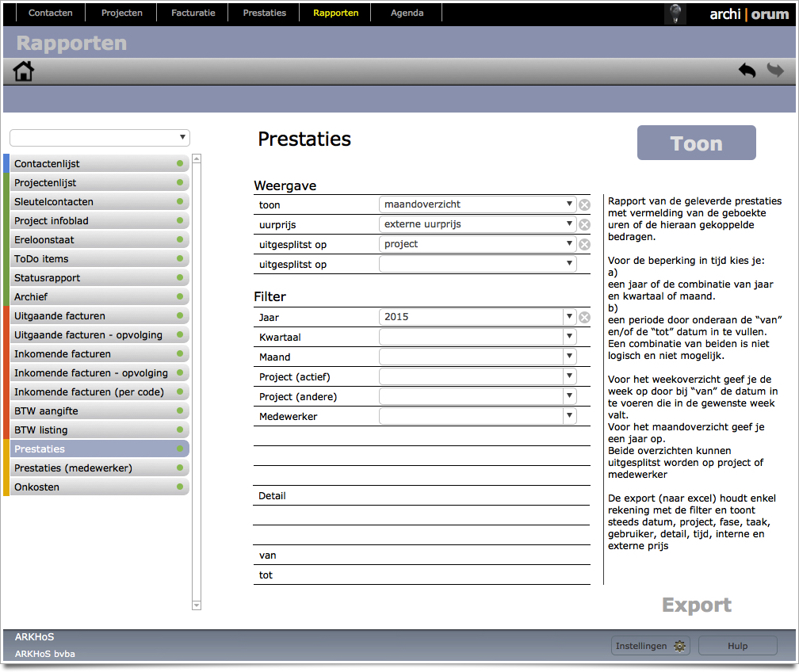
Task: Clear the Jaar 2015 filter
Action: pyautogui.click(x=584, y=318)
